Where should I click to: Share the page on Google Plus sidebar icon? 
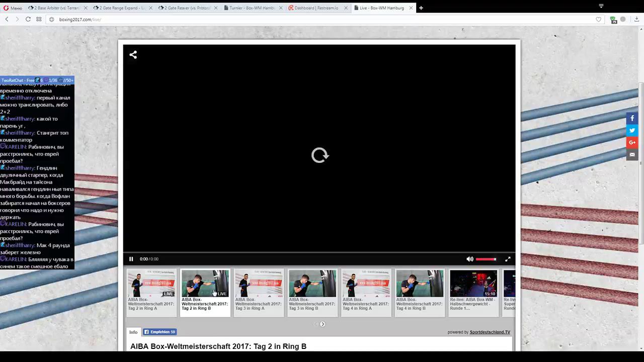632,142
